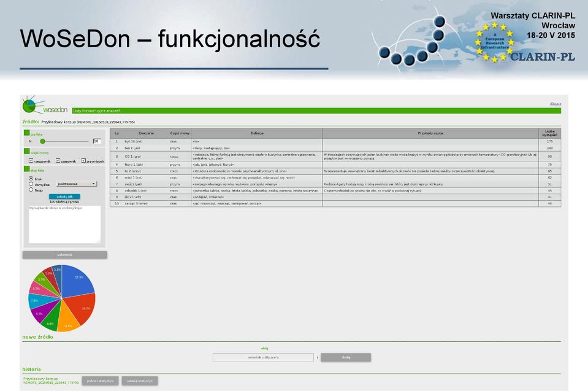Click the grey potwierdź button
The image size is (588, 391).
tap(64, 255)
